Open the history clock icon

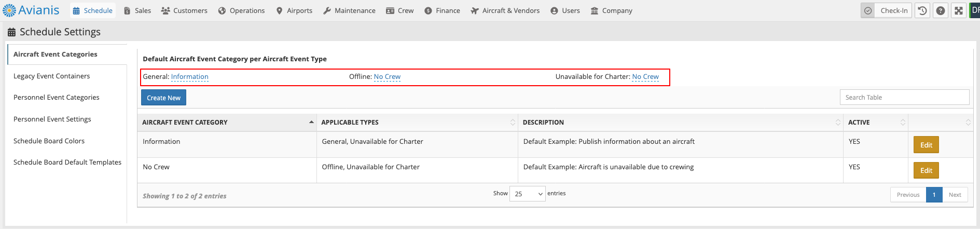click(x=922, y=10)
